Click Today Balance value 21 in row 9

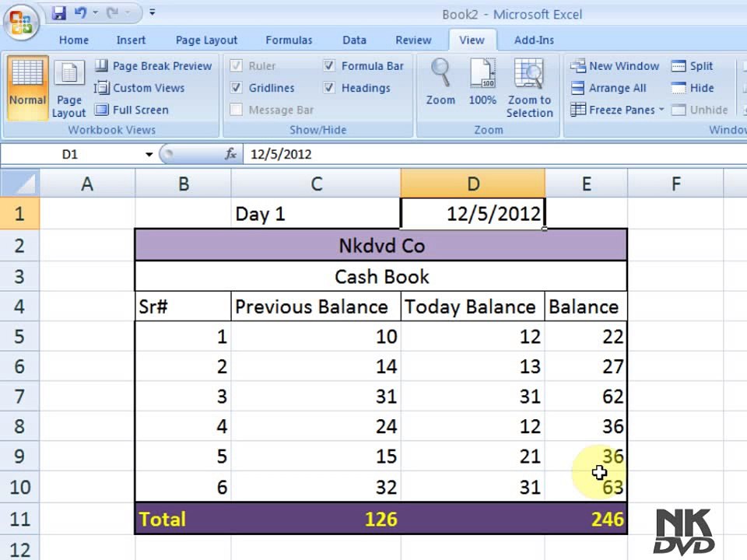click(472, 457)
